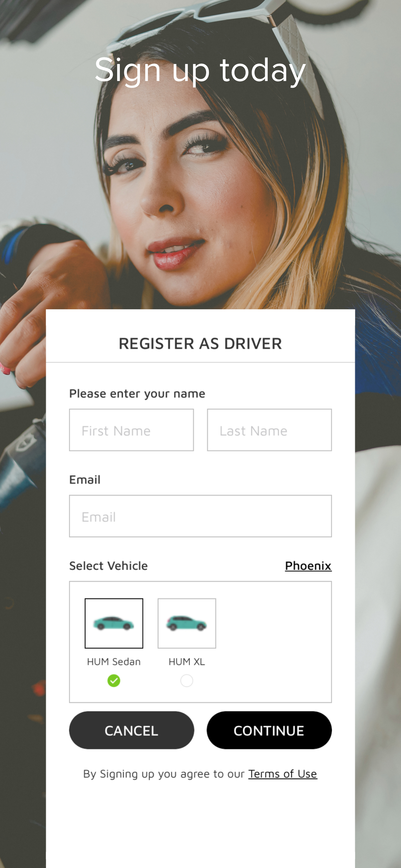
Task: Click the By Signing up agreement text
Action: pyautogui.click(x=164, y=774)
